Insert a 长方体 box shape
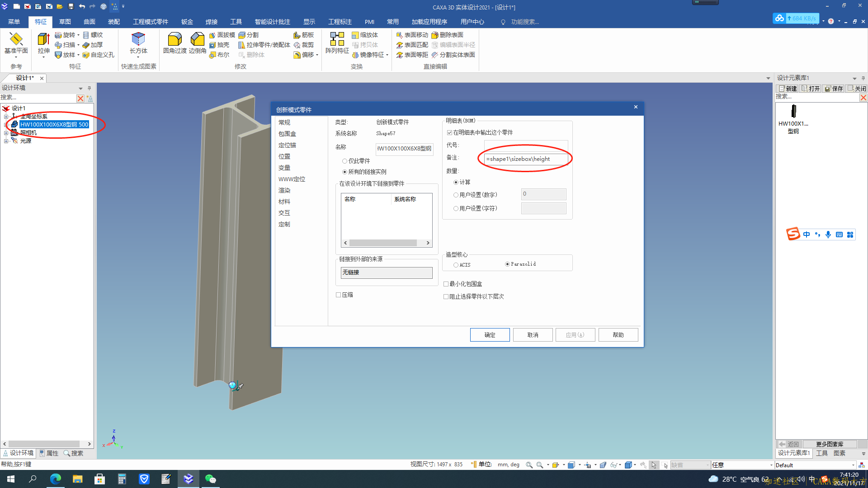The width and height of the screenshot is (868, 488). [x=138, y=44]
